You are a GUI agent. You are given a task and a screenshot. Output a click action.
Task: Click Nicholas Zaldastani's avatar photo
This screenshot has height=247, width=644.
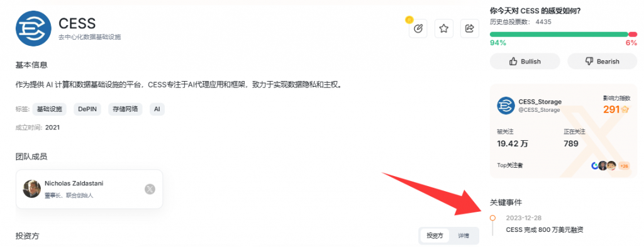(31, 189)
